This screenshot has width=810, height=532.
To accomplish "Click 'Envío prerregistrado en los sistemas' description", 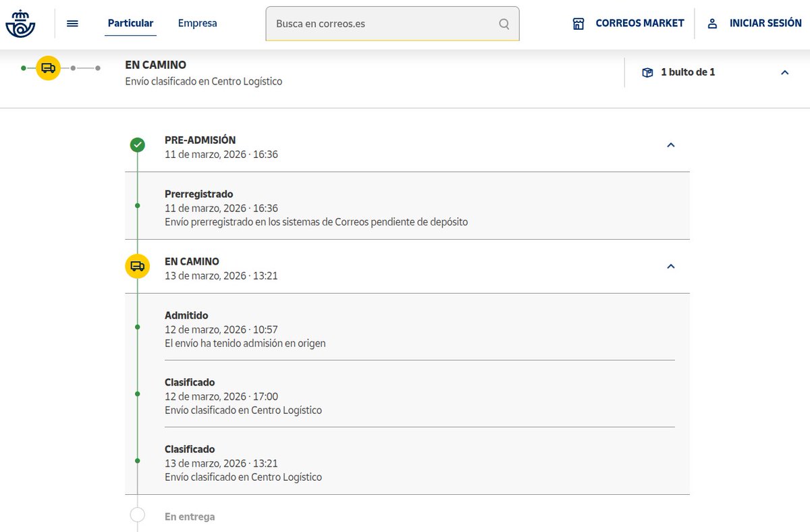I will point(316,221).
